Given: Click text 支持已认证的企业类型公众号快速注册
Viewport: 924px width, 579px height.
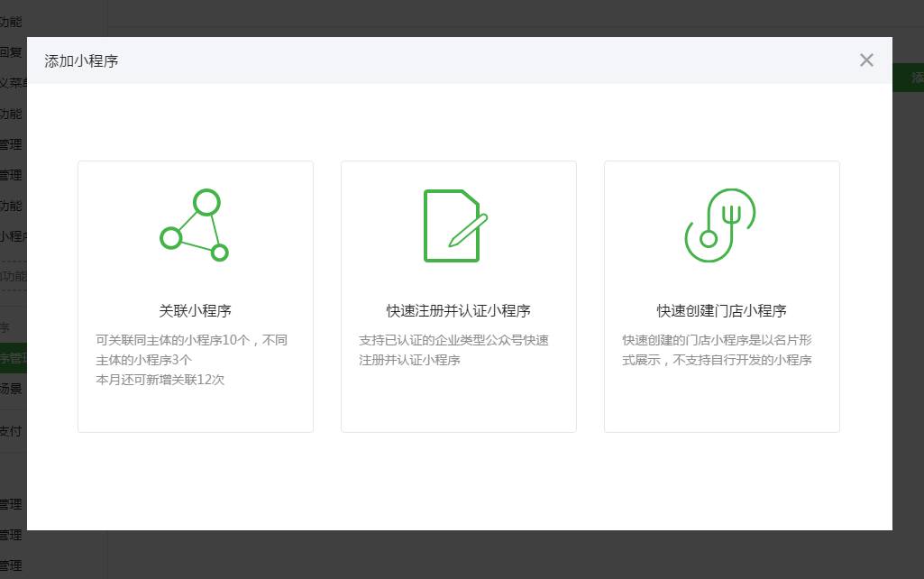Looking at the screenshot, I should (453, 350).
